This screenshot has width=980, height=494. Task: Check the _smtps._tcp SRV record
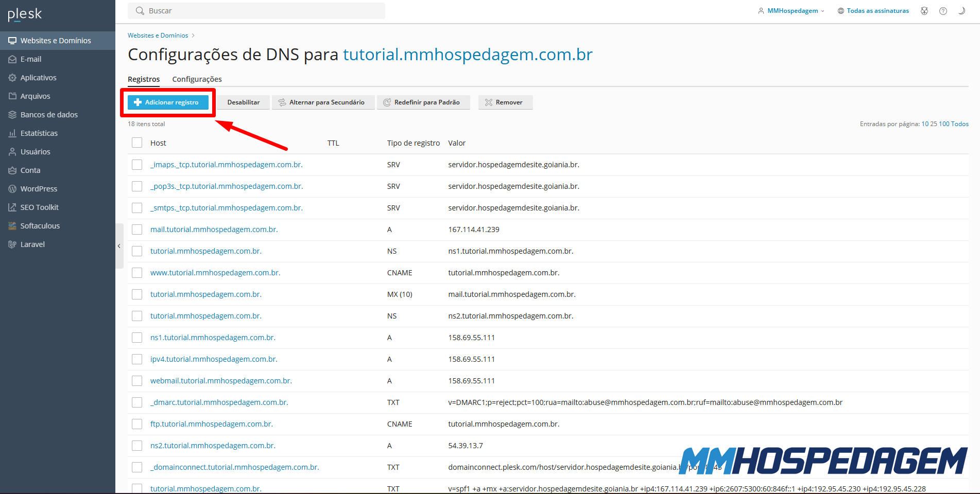pyautogui.click(x=137, y=208)
